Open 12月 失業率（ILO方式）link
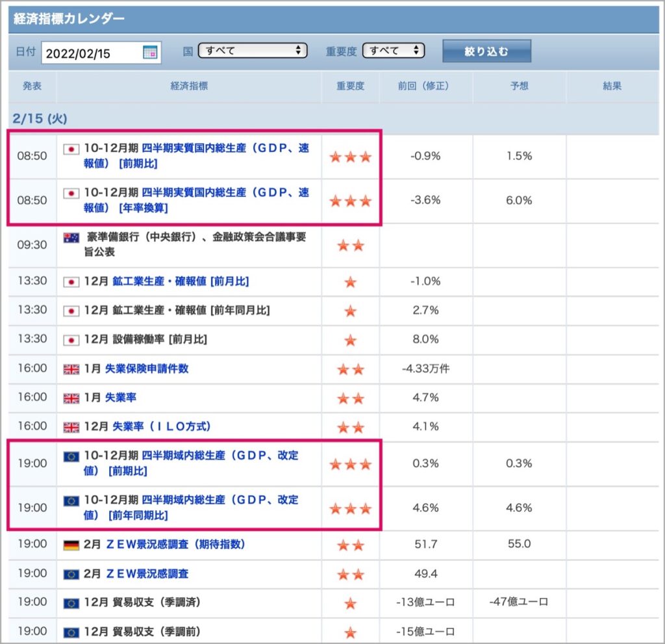The height and width of the screenshot is (644, 665). pos(162,426)
